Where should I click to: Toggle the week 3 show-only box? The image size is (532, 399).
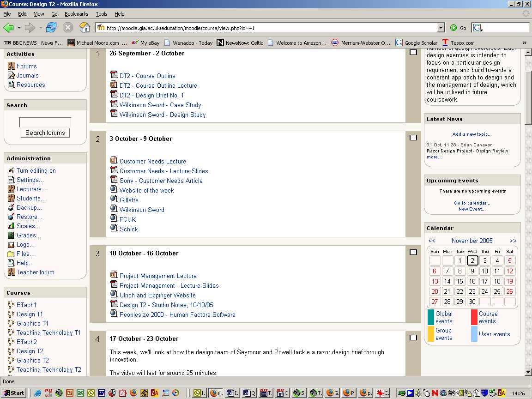(413, 252)
